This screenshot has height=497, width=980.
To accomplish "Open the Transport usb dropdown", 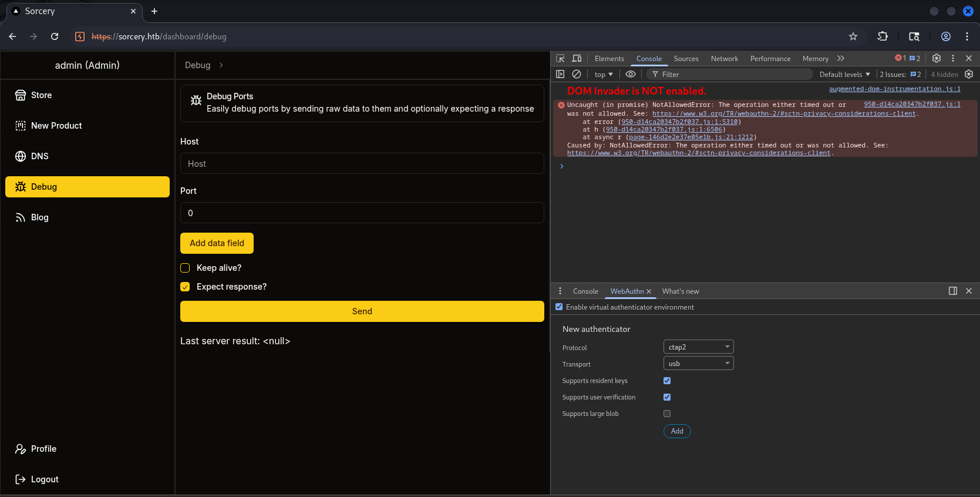I will [x=698, y=364].
